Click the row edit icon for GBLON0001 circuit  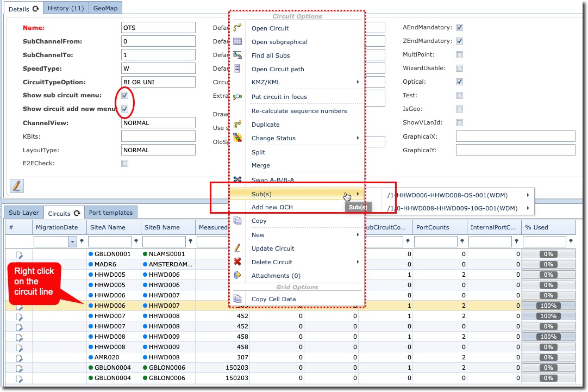[x=19, y=254]
